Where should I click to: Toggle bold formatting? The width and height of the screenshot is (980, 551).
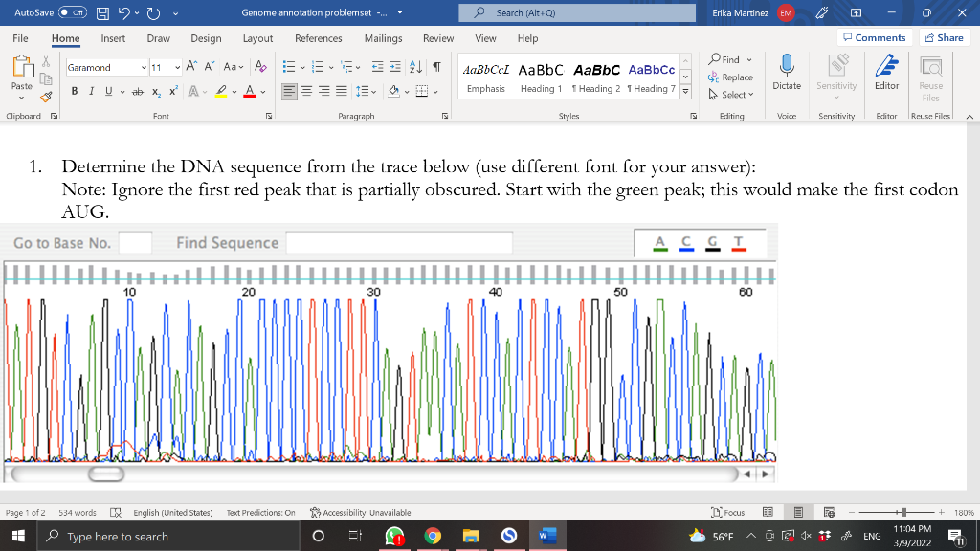point(75,92)
